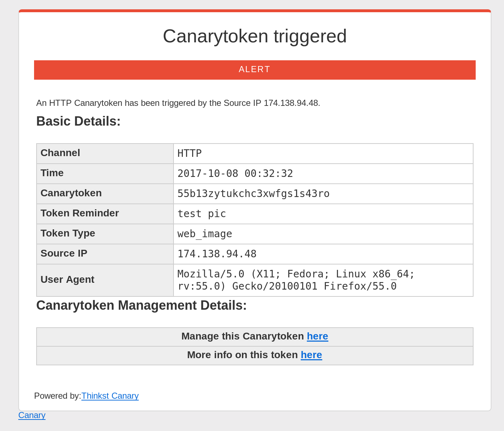This screenshot has width=504, height=431.
Task: Select the 174.138.94.48 value in the Source IP row
Action: pos(217,254)
